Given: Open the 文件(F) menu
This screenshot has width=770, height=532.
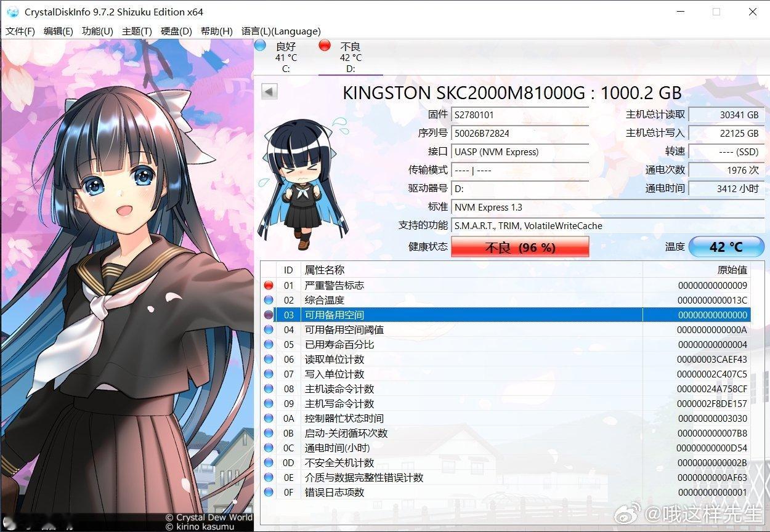Looking at the screenshot, I should [20, 31].
